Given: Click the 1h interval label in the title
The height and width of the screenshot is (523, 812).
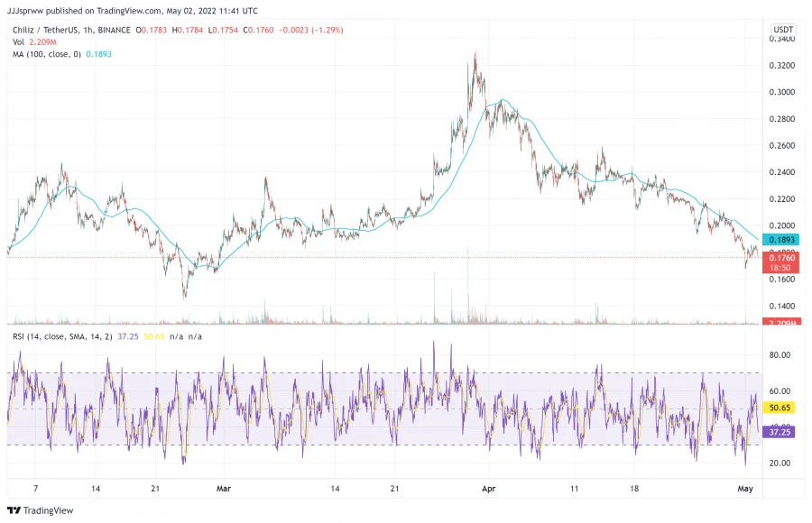Looking at the screenshot, I should pos(88,30).
